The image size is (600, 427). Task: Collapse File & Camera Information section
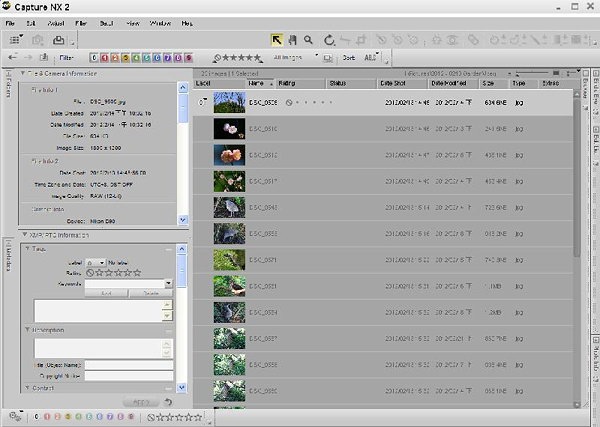(23, 73)
